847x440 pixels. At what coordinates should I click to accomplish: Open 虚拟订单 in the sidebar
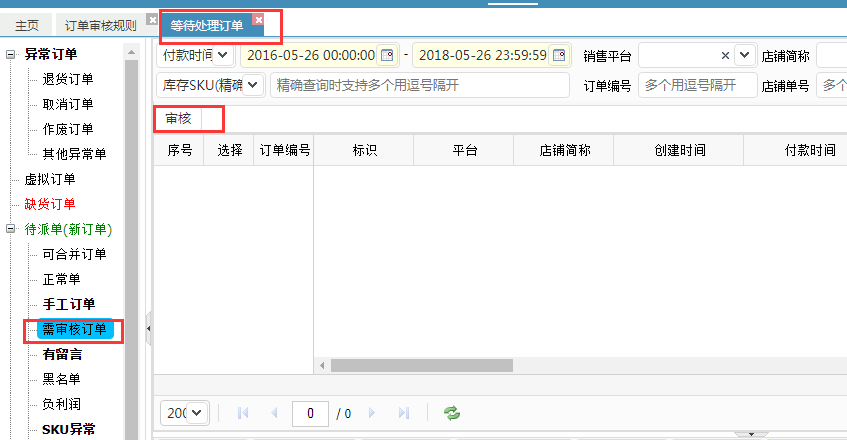pos(50,179)
